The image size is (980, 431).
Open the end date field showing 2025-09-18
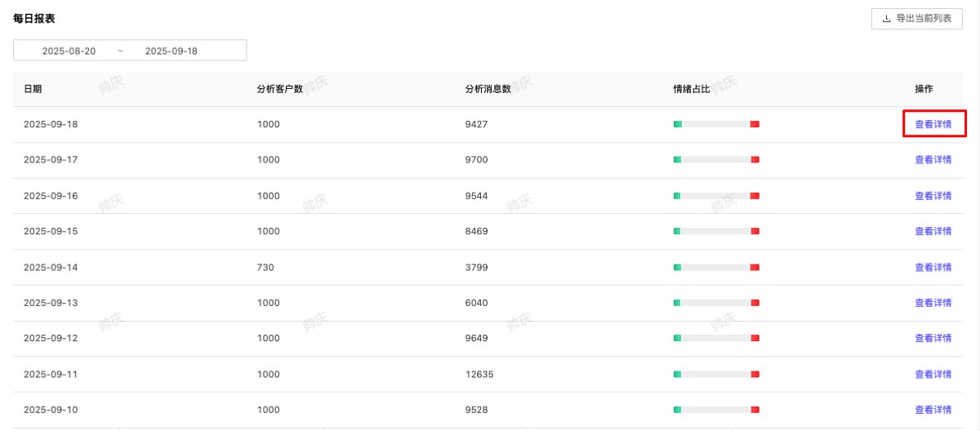pyautogui.click(x=171, y=51)
